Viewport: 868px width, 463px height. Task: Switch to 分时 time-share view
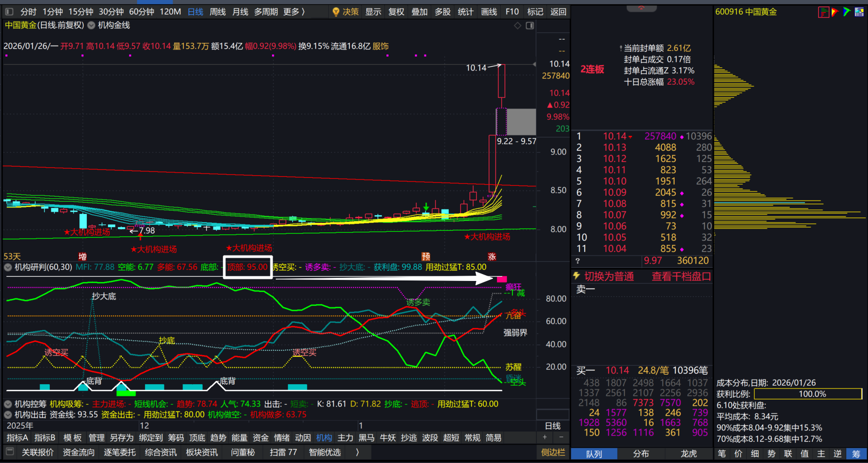(x=29, y=12)
